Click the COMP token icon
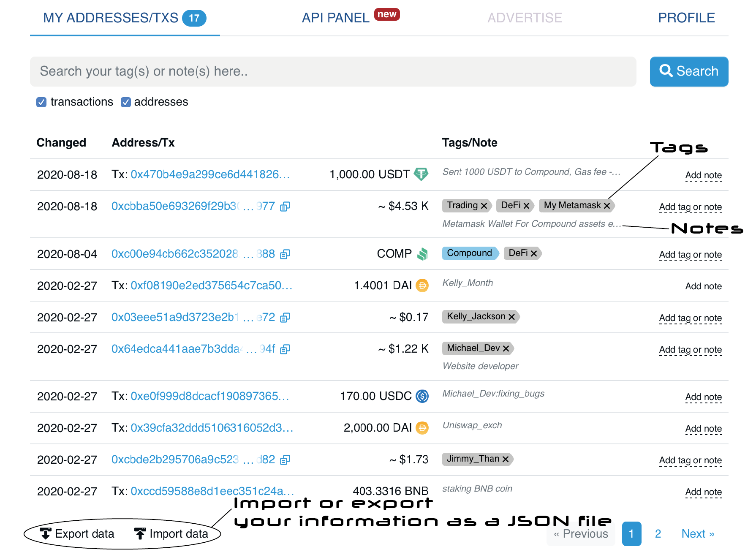 pyautogui.click(x=422, y=254)
